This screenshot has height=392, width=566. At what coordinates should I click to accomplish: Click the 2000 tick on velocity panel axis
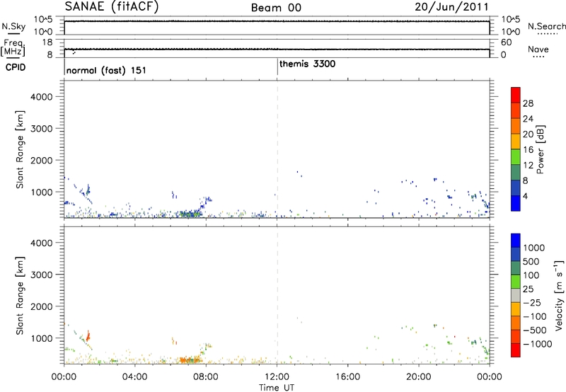point(41,306)
